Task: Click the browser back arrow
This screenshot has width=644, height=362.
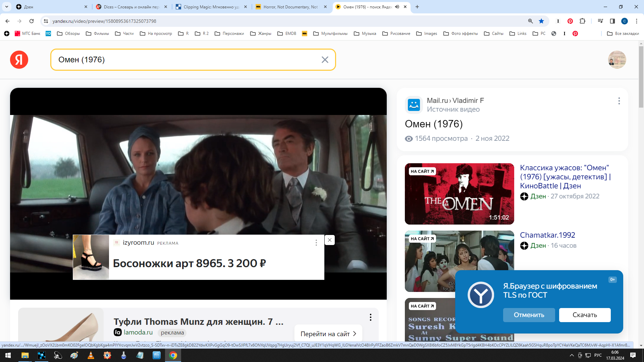Action: pyautogui.click(x=7, y=21)
